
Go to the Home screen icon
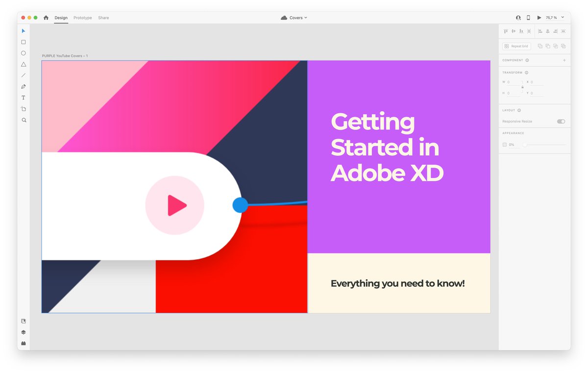[46, 18]
